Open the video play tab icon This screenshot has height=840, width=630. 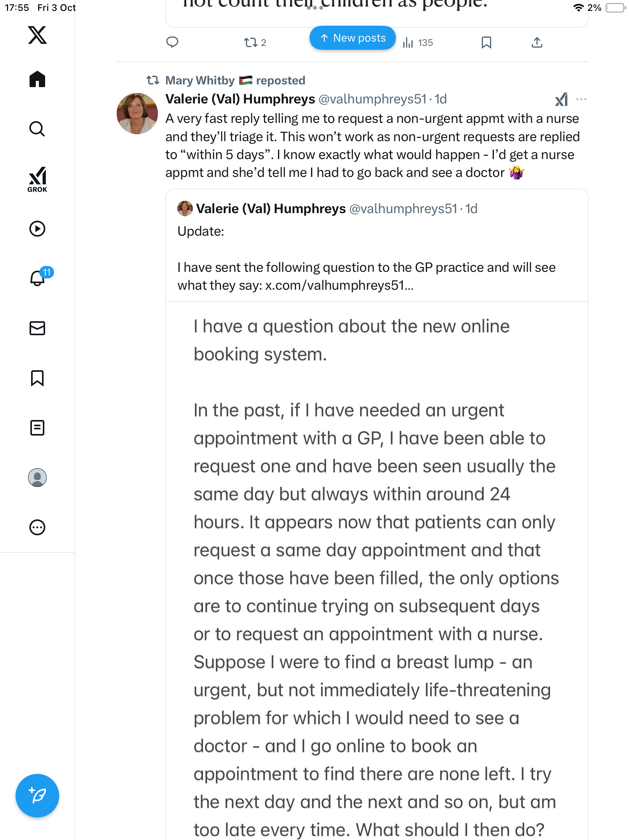37,229
